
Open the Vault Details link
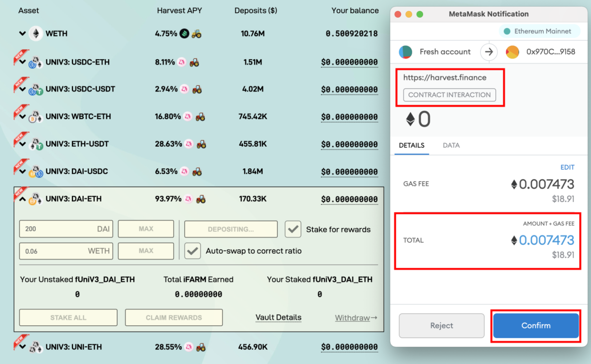click(x=278, y=318)
